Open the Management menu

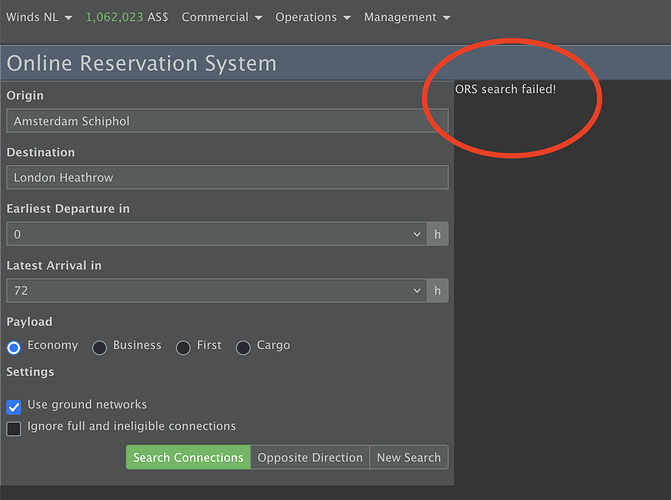click(x=406, y=17)
